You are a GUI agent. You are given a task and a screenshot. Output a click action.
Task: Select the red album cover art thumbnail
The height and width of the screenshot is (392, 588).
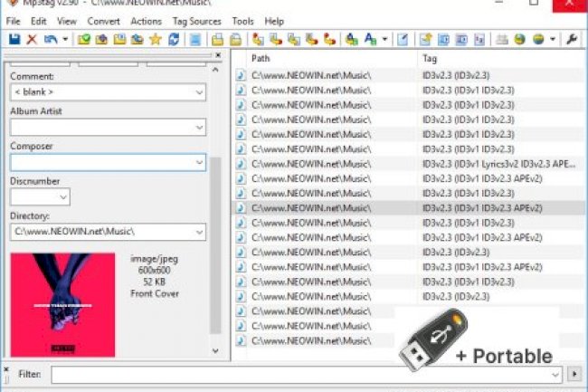(x=62, y=304)
